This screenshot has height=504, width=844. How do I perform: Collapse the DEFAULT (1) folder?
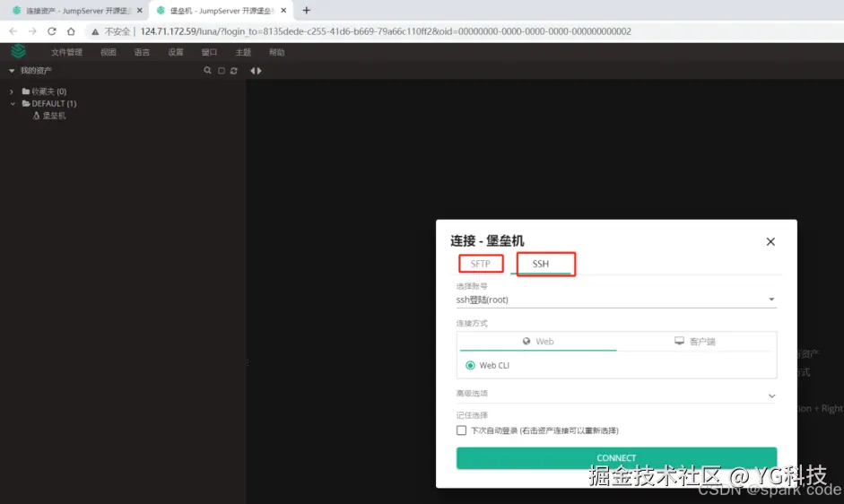(13, 103)
